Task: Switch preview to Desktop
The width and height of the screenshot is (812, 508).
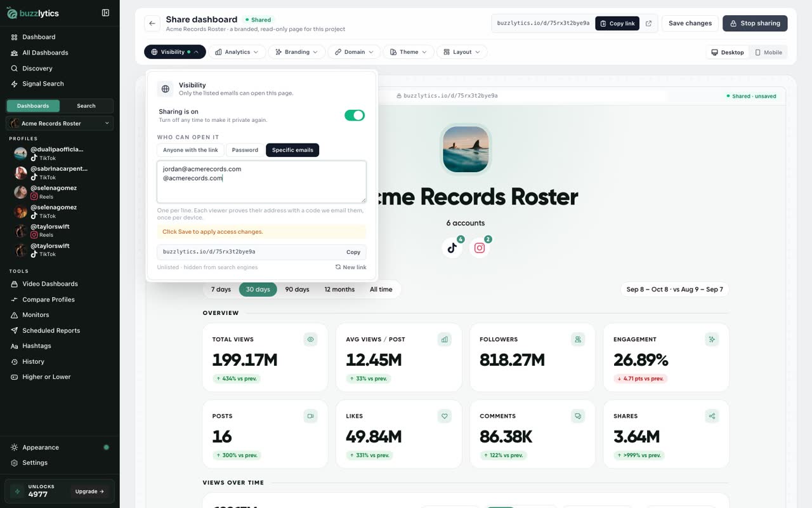Action: click(x=728, y=53)
